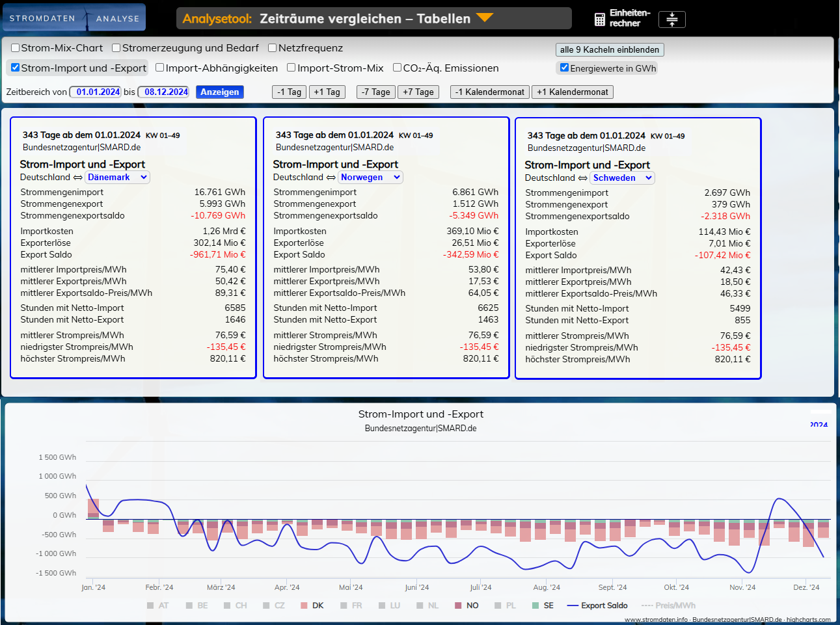
Task: Enable the Netzfrequenz checkbox
Action: click(273, 48)
